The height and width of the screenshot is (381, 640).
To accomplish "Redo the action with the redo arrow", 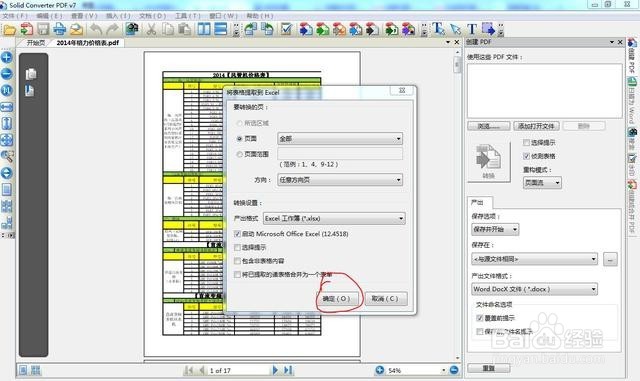I will 112,29.
